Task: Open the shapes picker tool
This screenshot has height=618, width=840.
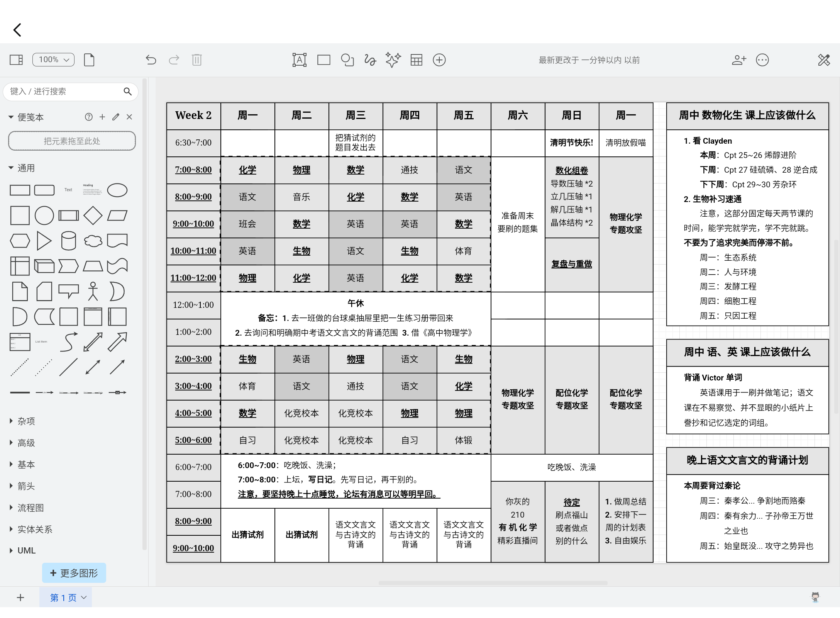Action: (347, 60)
